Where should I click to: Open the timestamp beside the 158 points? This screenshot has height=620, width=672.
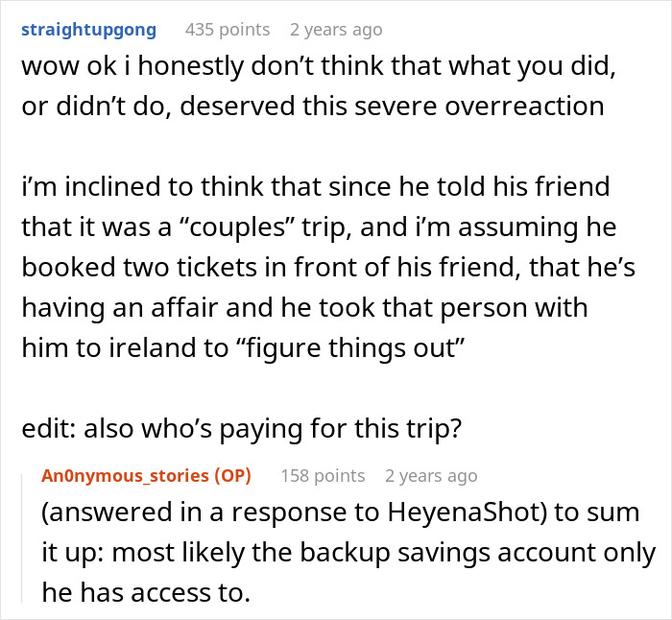(x=431, y=476)
